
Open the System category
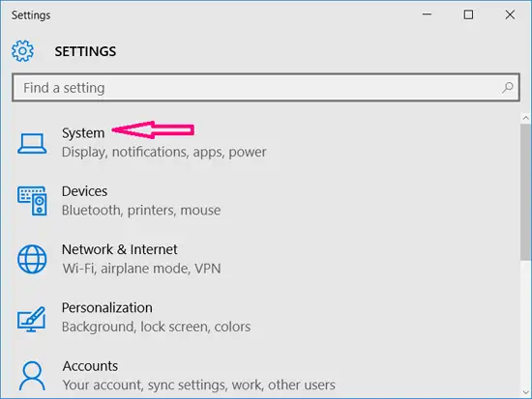coord(163,142)
